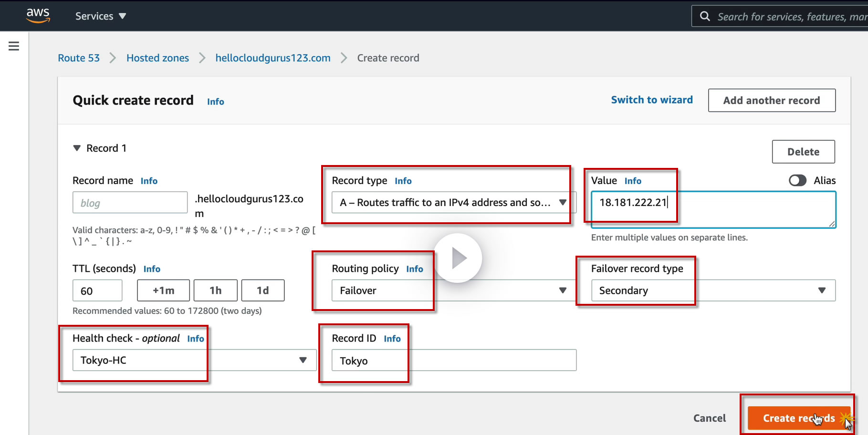Open the Services menu

[101, 16]
